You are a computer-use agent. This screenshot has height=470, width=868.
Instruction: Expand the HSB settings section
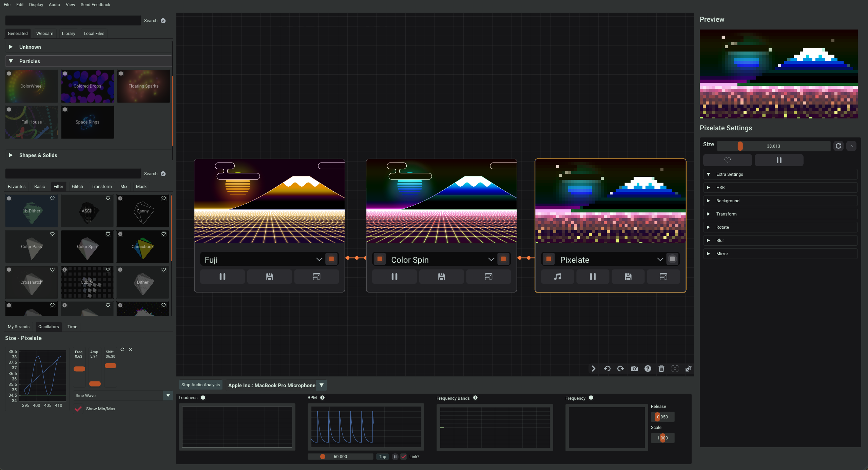coord(780,187)
